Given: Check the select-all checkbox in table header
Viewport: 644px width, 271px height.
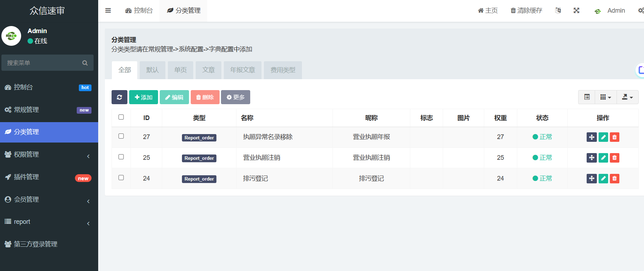Looking at the screenshot, I should [121, 117].
